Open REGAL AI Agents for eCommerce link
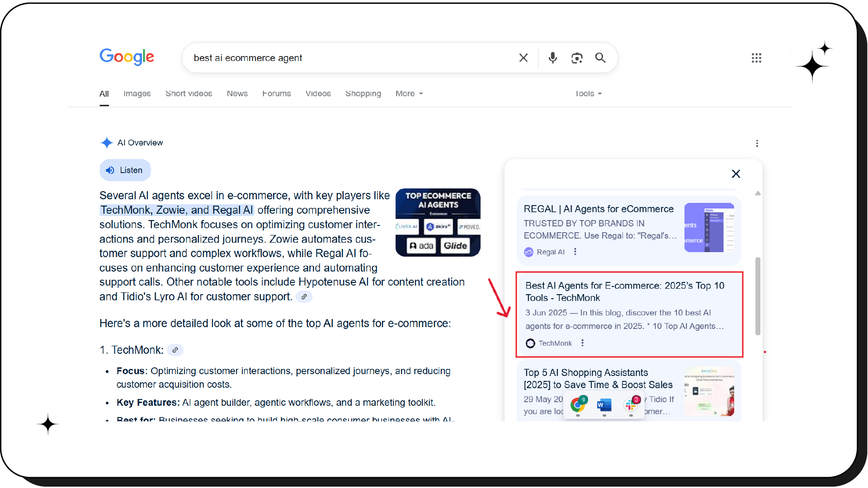This screenshot has width=868, height=488. tap(599, 209)
